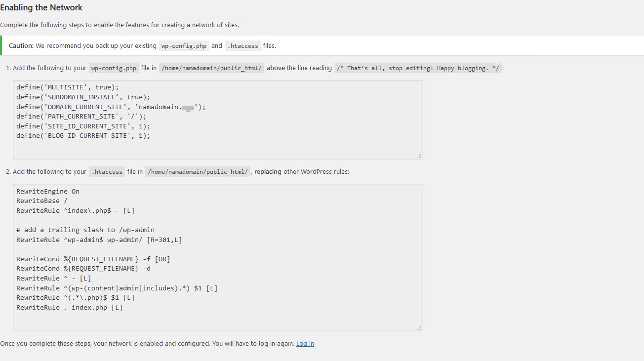Click the RewriteEngine On line
The image size is (644, 361).
point(48,192)
